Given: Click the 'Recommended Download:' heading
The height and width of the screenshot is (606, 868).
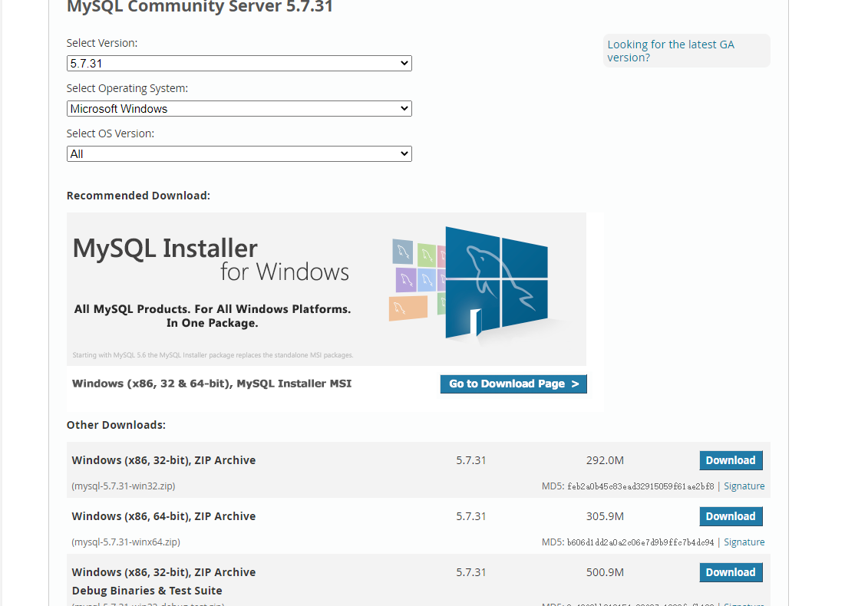Looking at the screenshot, I should coord(138,196).
